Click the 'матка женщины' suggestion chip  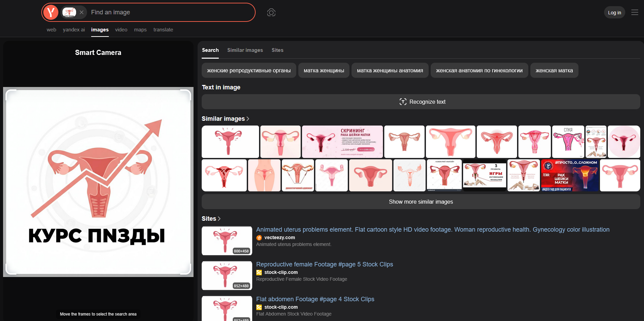(x=324, y=70)
